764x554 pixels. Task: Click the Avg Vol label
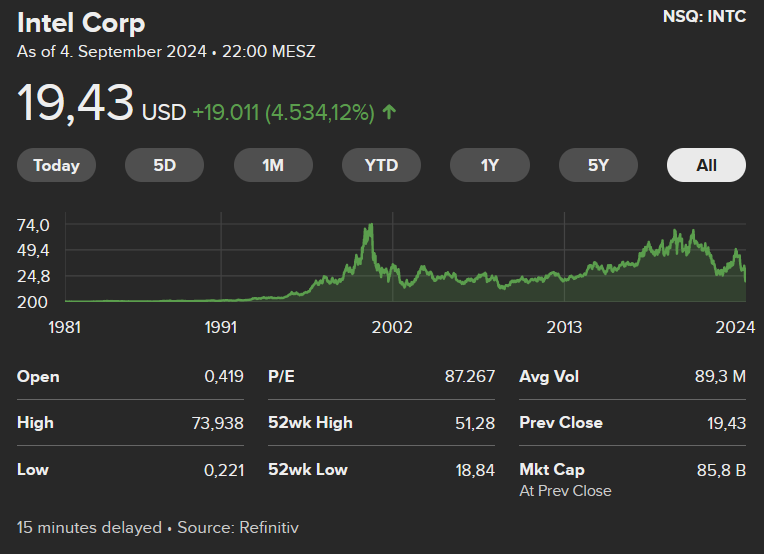549,377
